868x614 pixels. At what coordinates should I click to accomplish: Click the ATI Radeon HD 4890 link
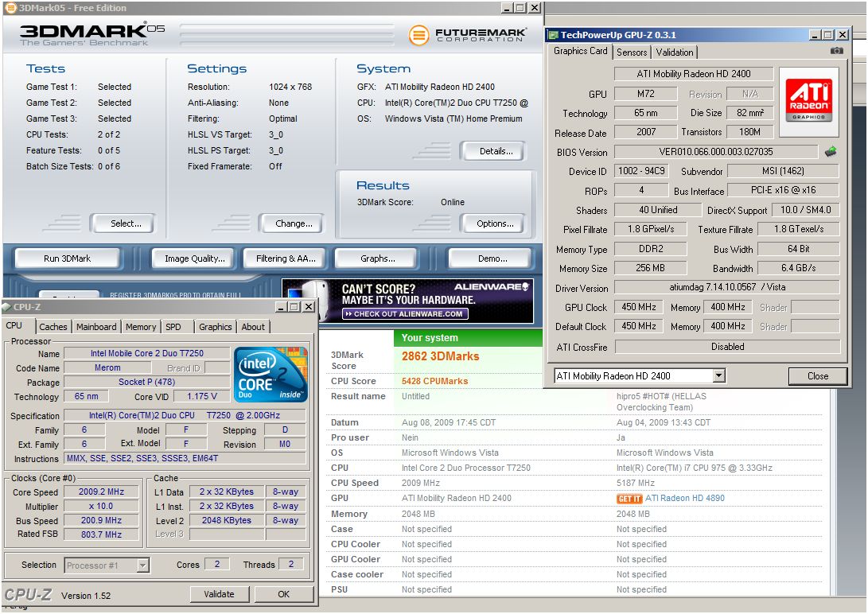685,498
